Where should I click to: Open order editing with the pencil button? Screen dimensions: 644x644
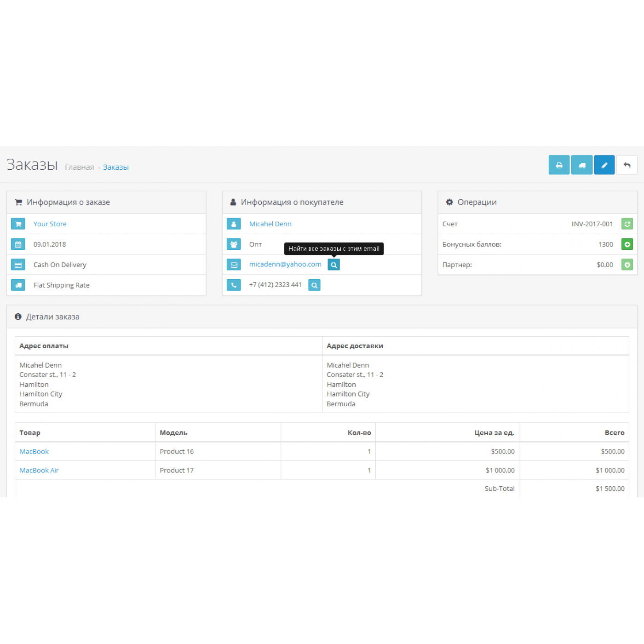(x=604, y=165)
